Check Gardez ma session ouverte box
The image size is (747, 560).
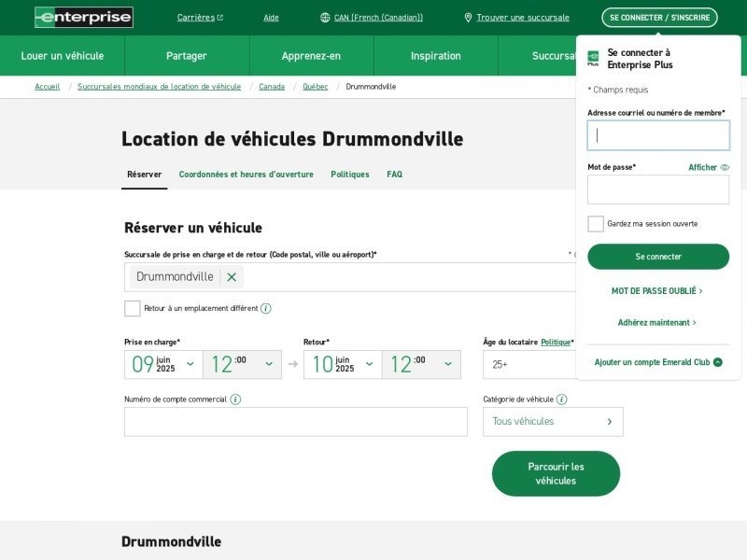point(596,224)
